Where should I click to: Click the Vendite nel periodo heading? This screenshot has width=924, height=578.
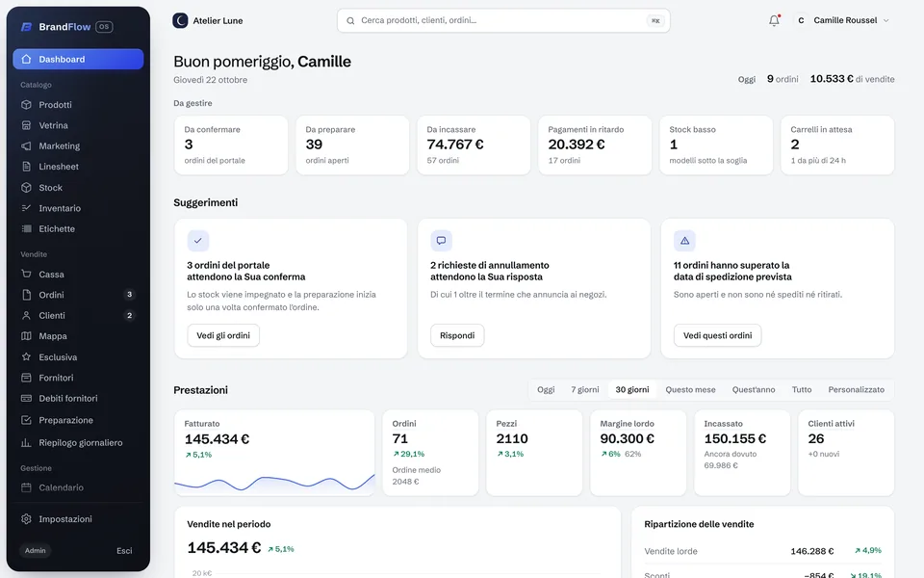tap(229, 524)
